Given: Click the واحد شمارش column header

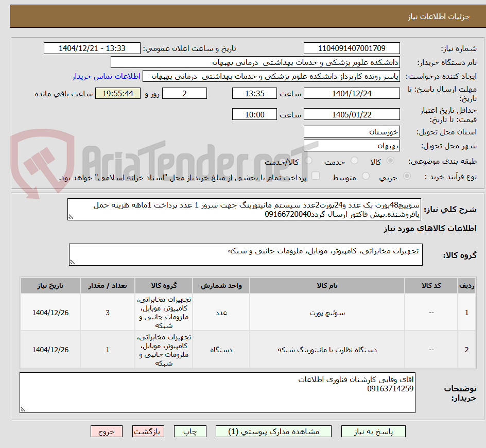Looking at the screenshot, I should tap(221, 286).
